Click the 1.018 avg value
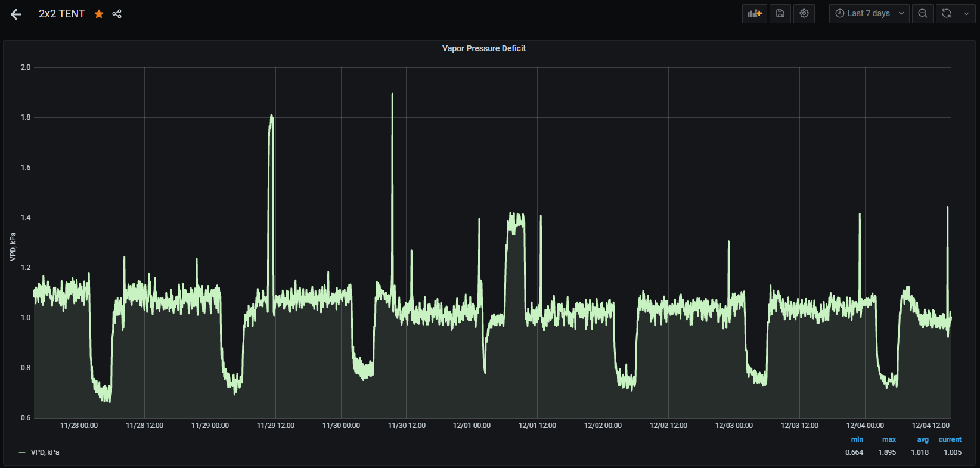 (x=920, y=452)
